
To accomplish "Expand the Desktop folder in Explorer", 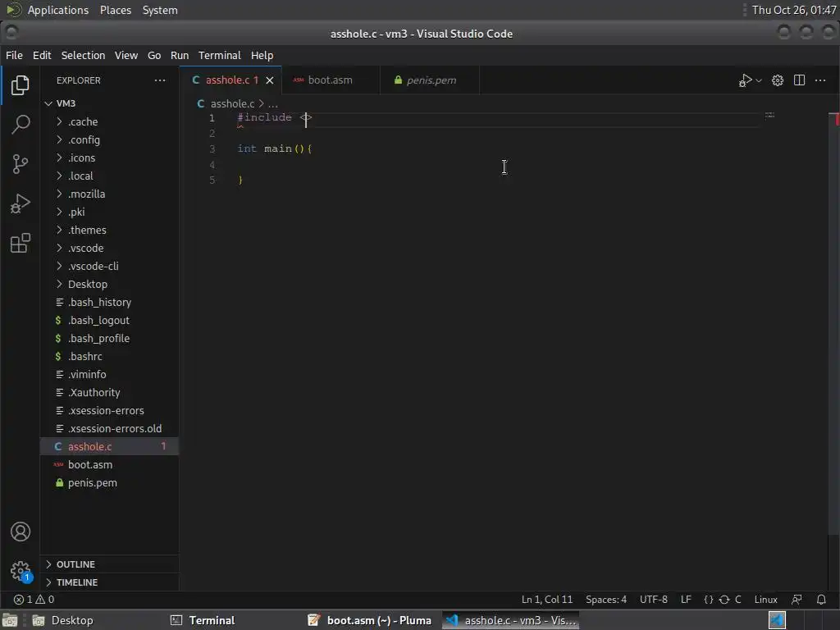I will point(109,284).
